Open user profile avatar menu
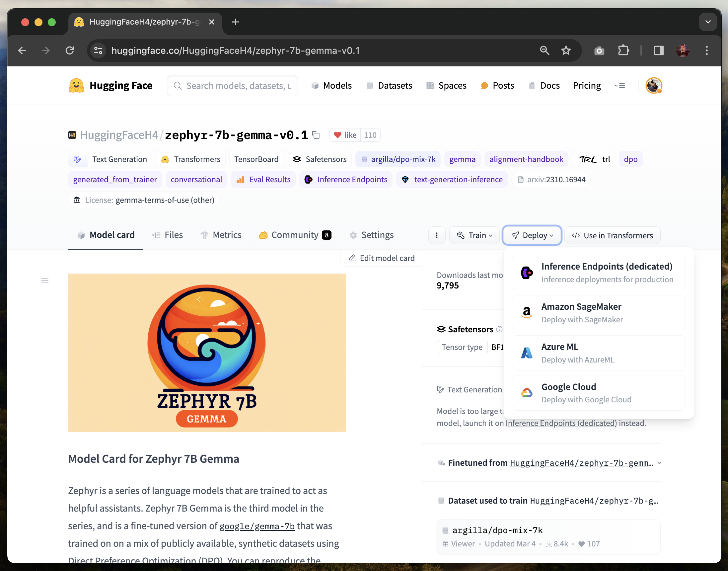The width and height of the screenshot is (728, 571). tap(653, 86)
